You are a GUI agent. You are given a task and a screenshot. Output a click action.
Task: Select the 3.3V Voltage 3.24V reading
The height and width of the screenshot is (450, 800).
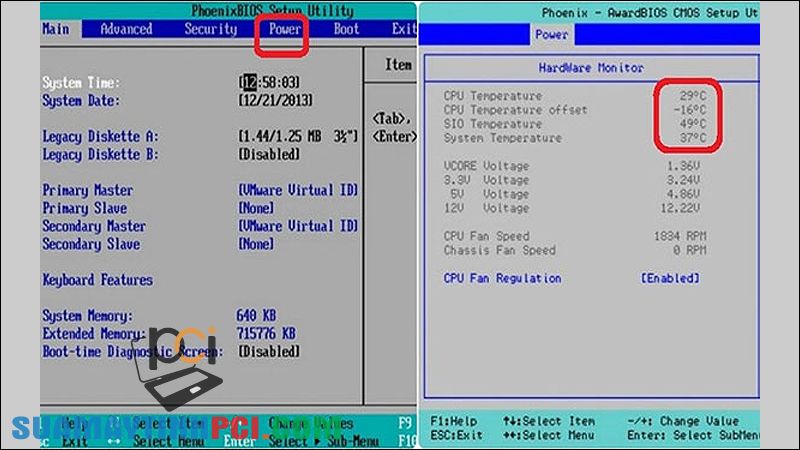pos(684,180)
